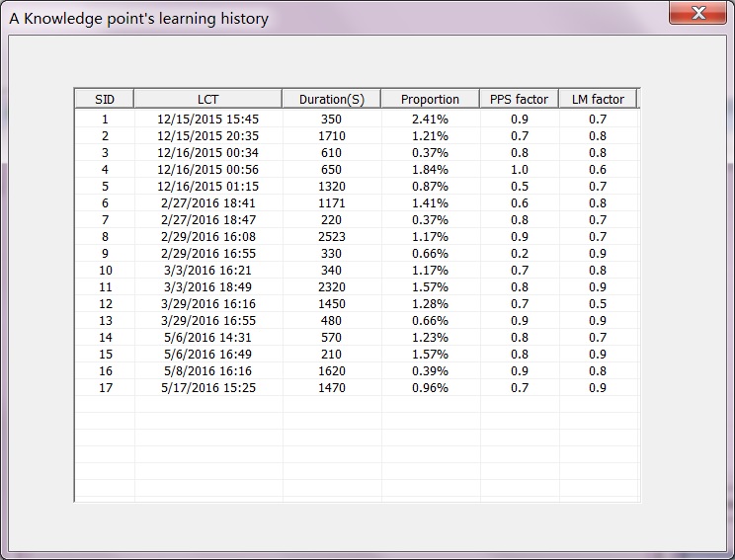The height and width of the screenshot is (560, 735).
Task: Click the LM factor column header
Action: pyautogui.click(x=598, y=99)
